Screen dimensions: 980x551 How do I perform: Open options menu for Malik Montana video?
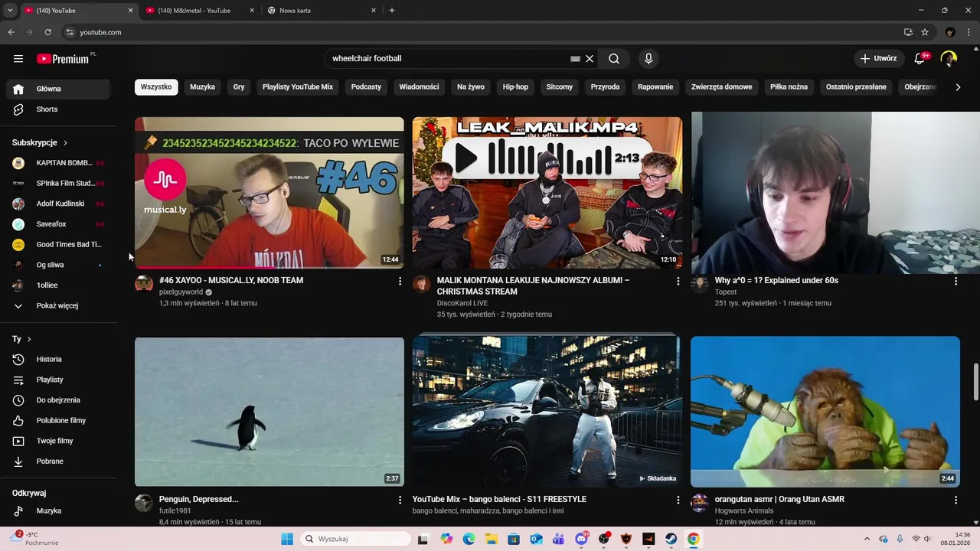tap(678, 282)
